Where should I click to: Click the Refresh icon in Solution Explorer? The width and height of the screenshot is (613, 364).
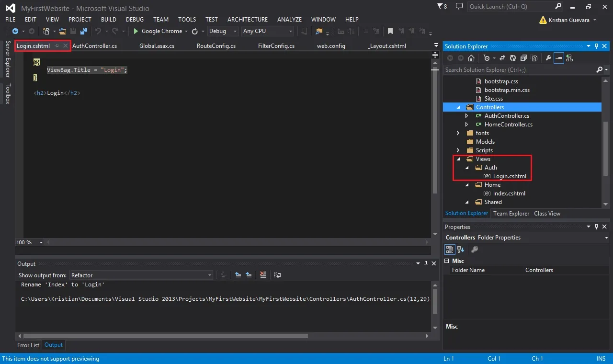[512, 58]
